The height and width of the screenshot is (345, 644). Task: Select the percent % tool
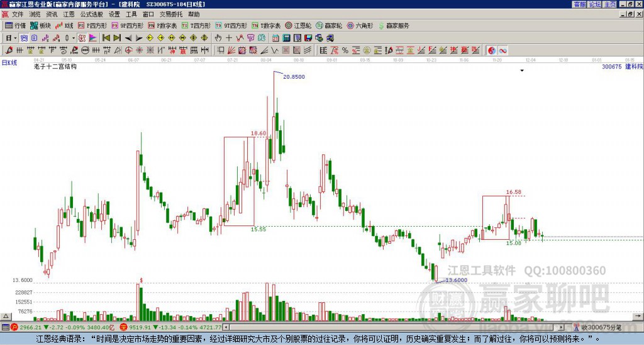tap(345, 50)
